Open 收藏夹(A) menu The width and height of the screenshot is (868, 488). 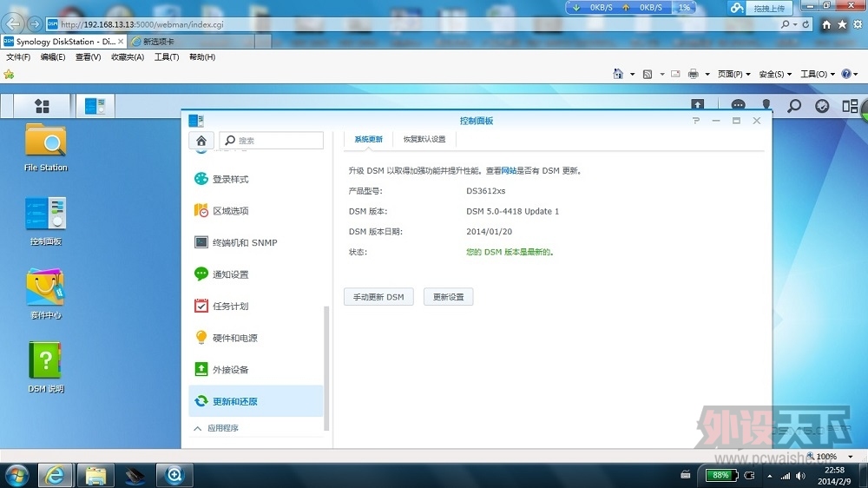click(128, 57)
